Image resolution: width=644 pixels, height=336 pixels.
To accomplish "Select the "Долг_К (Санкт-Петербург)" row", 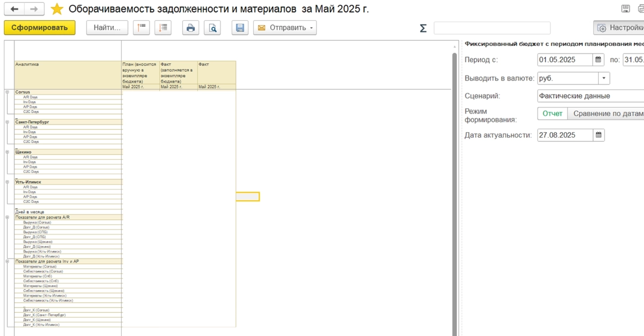I will (x=68, y=315).
